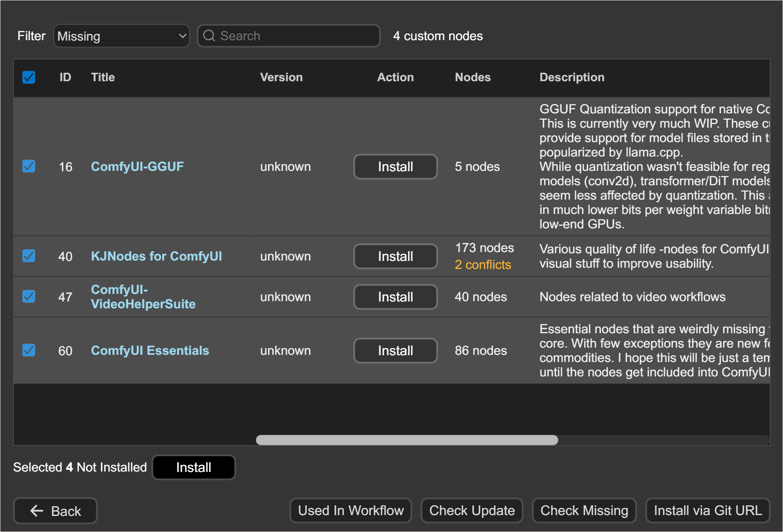
Task: Open the Filter dropdown set to Missing
Action: coord(121,36)
